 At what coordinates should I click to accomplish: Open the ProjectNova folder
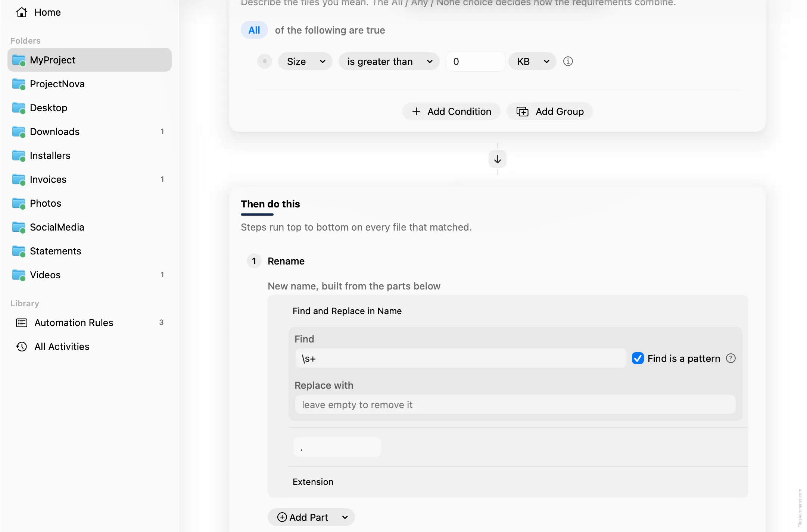(90, 84)
